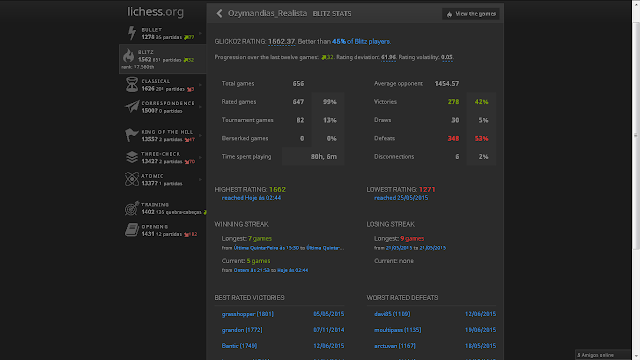Click the Bullet lightning bolt icon

tap(131, 33)
